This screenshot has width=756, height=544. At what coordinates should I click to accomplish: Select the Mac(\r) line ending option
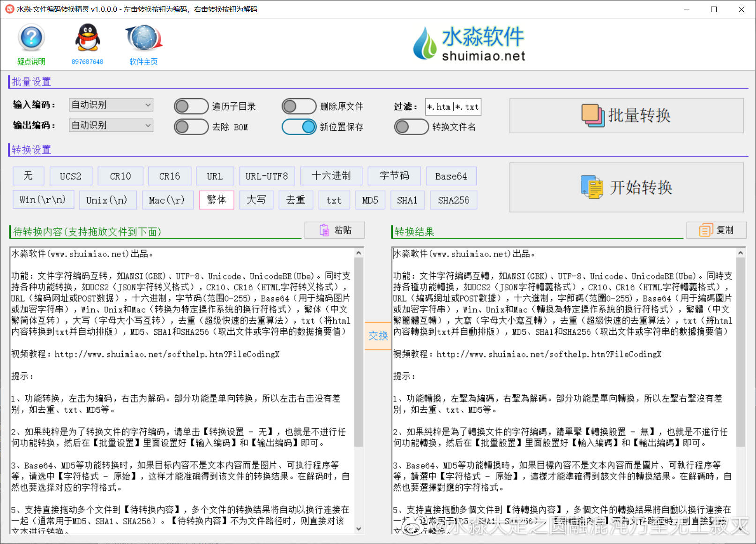click(167, 200)
